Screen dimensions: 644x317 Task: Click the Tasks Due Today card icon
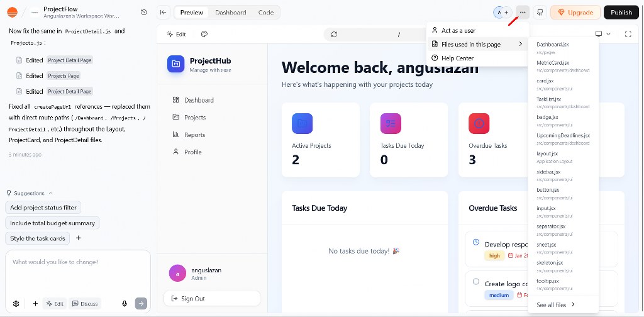391,124
